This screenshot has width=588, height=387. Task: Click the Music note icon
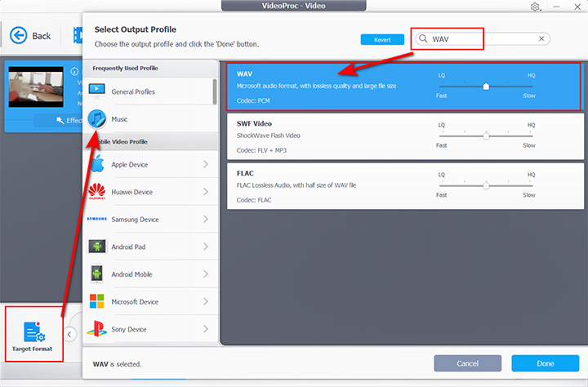(96, 119)
